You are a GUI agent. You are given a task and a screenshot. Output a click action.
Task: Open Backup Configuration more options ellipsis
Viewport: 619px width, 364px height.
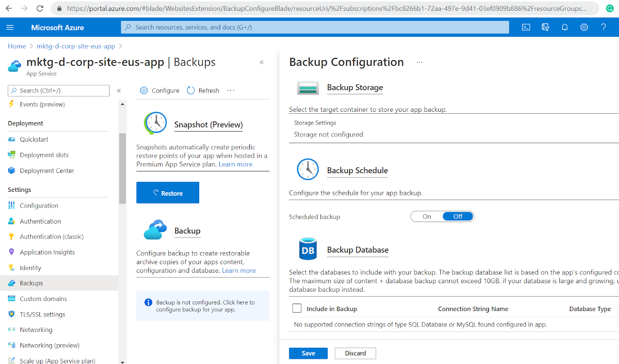[419, 62]
